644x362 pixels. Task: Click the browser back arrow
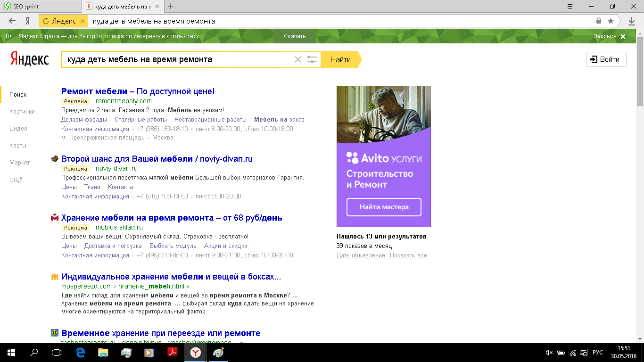13,21
